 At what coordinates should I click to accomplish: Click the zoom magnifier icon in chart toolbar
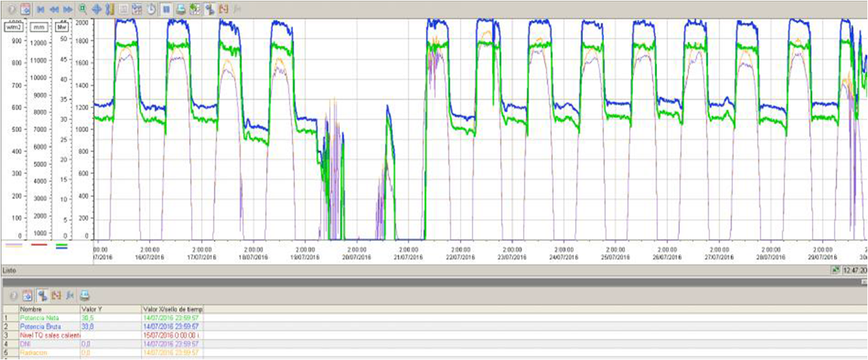82,10
